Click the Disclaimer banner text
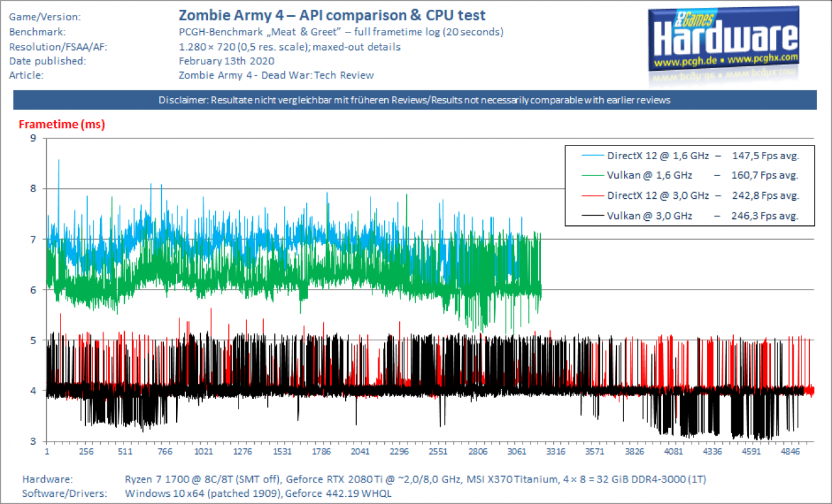Viewport: 832px width, 504px height. [414, 101]
